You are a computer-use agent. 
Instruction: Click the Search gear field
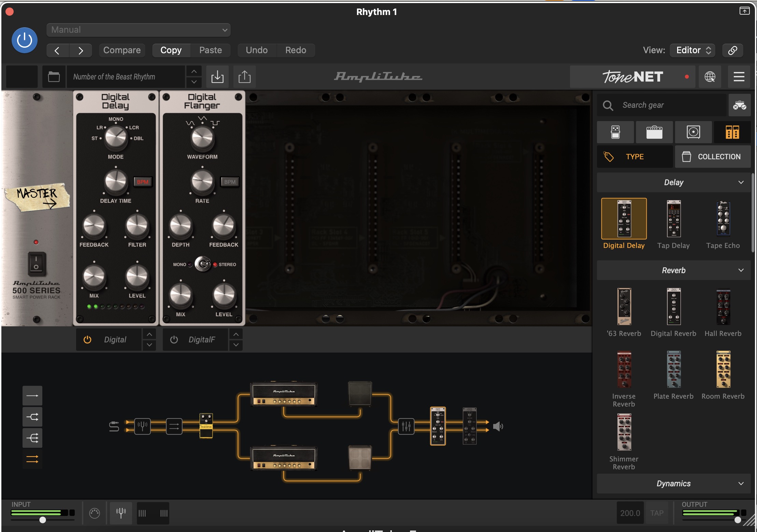(662, 105)
